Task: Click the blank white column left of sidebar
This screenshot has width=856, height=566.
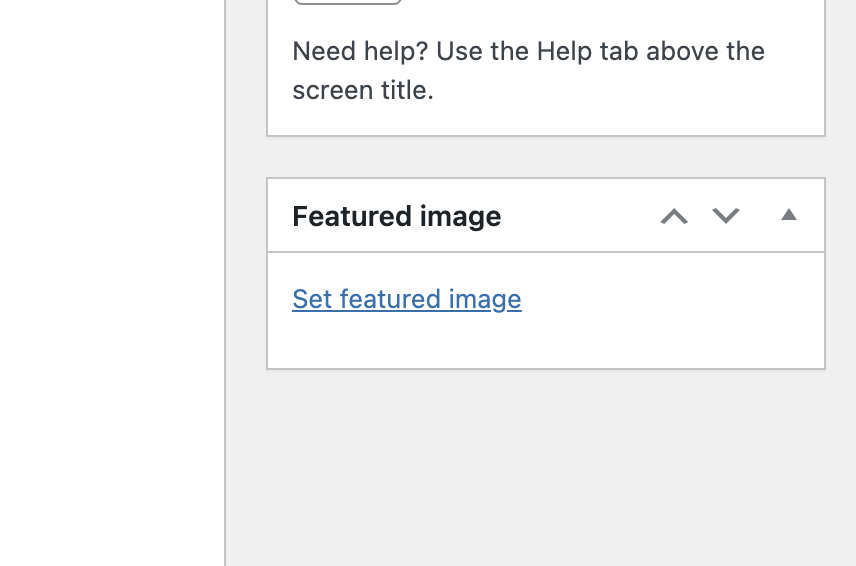Action: pos(112,283)
